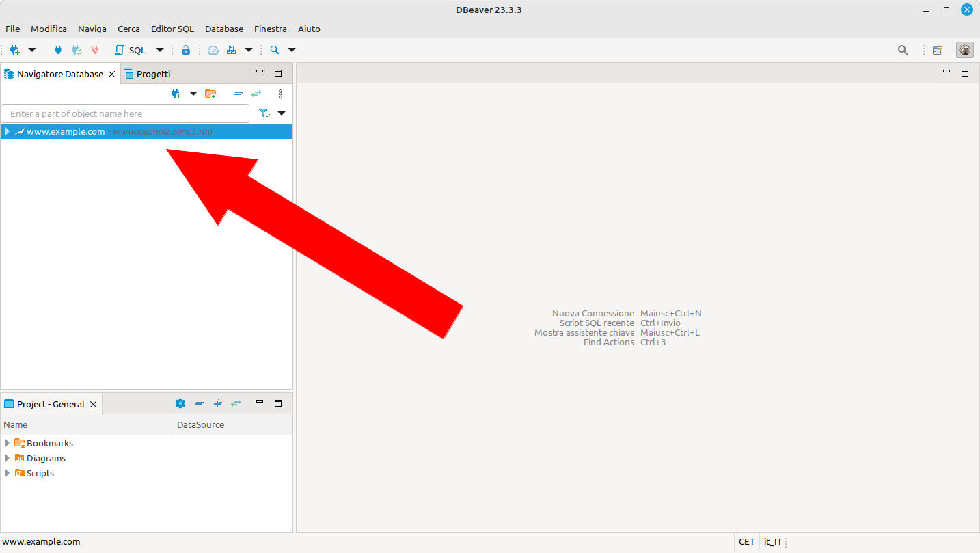Expand the Diagrams folder
The image size is (980, 553).
(x=7, y=458)
